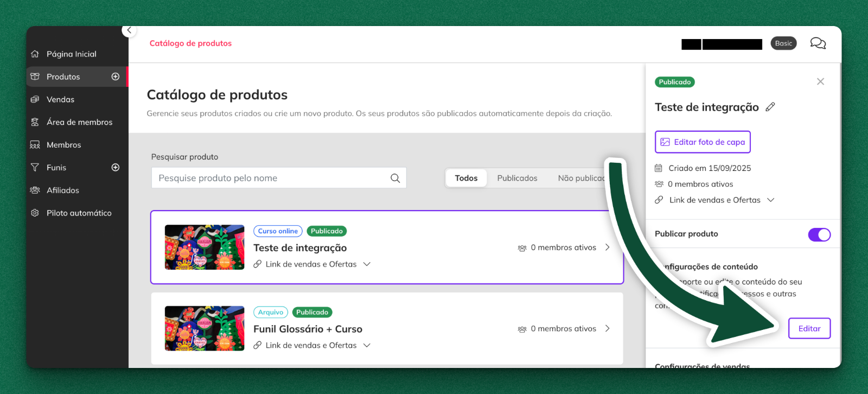Click the plus icon next to Funis
Viewport: 868px width, 394px height.
tap(116, 168)
